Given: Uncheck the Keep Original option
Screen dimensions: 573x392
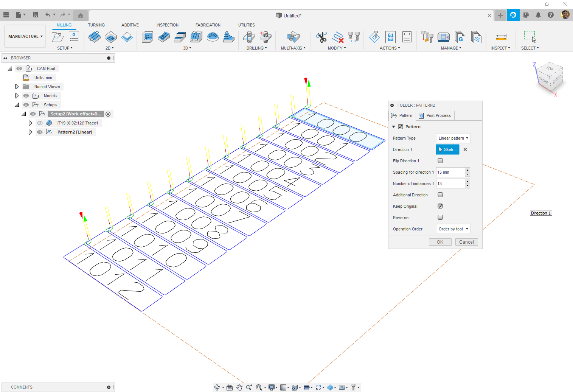Looking at the screenshot, I should [440, 206].
